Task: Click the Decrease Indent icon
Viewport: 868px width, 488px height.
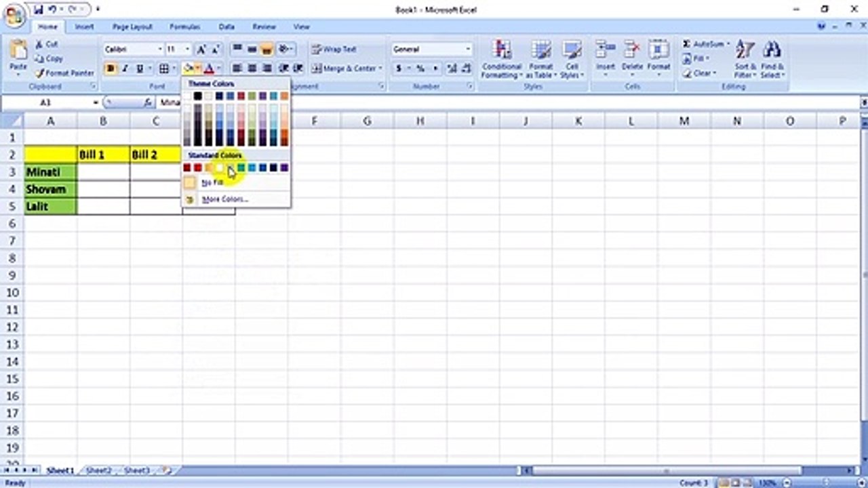Action: 283,68
